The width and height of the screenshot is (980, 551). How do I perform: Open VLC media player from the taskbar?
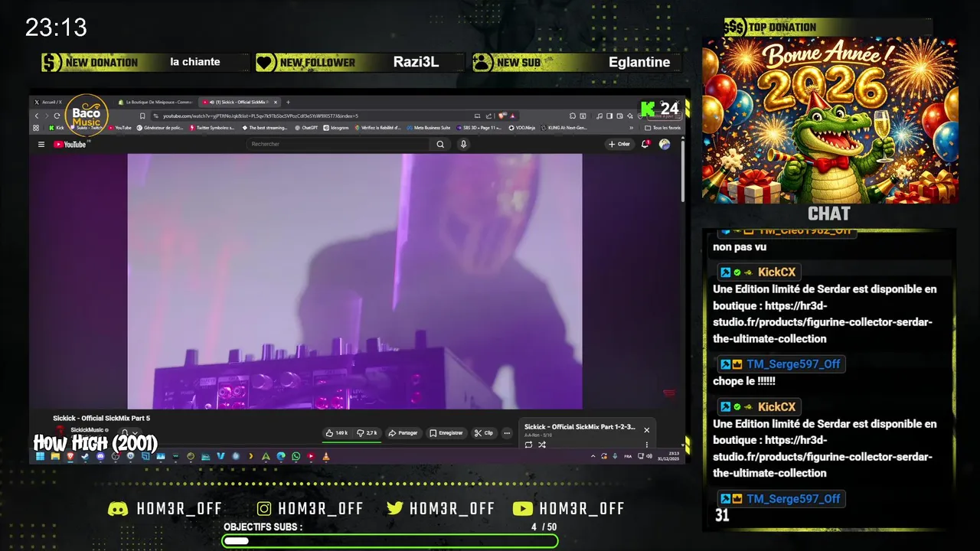325,456
